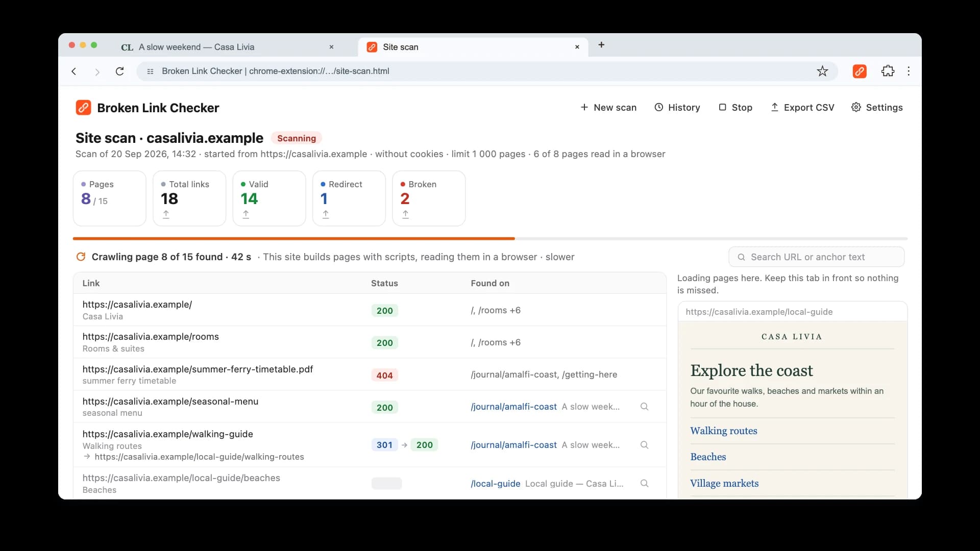Image resolution: width=980 pixels, height=551 pixels.
Task: Export Total links card using its upload icon
Action: tap(166, 215)
